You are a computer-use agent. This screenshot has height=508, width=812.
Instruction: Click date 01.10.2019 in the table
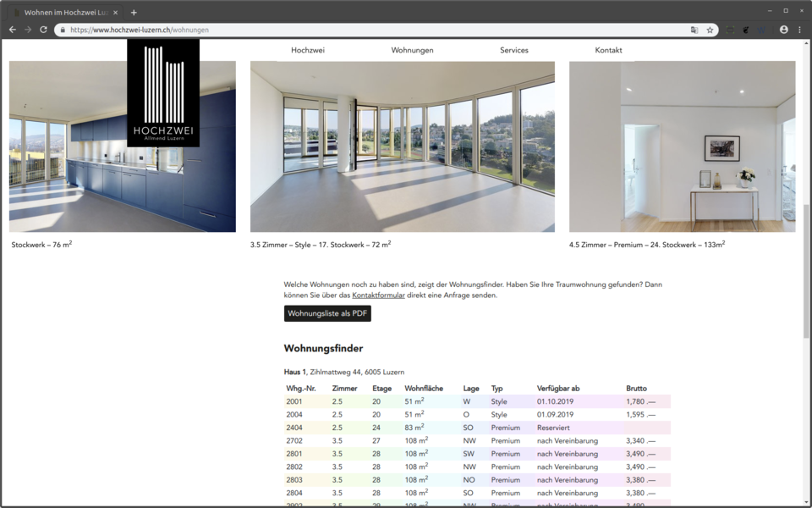555,401
